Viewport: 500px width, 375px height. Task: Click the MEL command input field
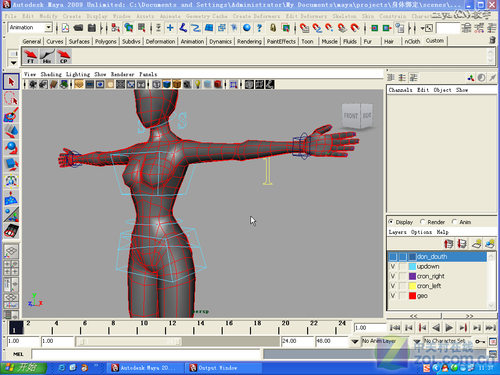pos(146,354)
